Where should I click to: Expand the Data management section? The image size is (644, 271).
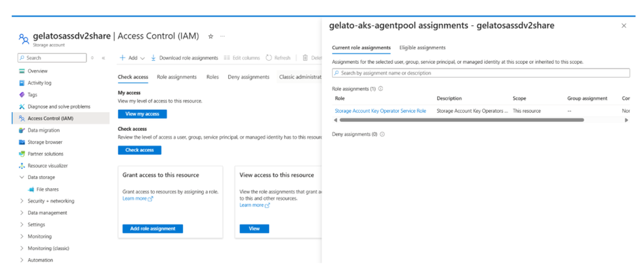(x=22, y=213)
